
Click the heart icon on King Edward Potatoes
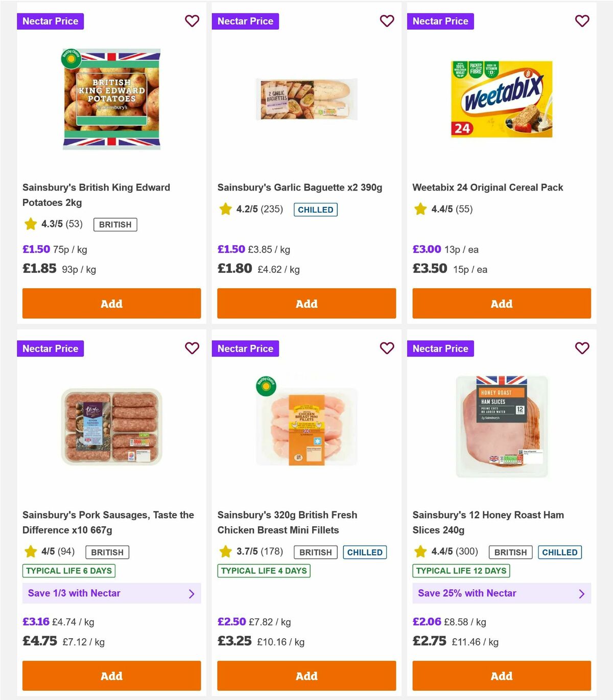pyautogui.click(x=192, y=21)
